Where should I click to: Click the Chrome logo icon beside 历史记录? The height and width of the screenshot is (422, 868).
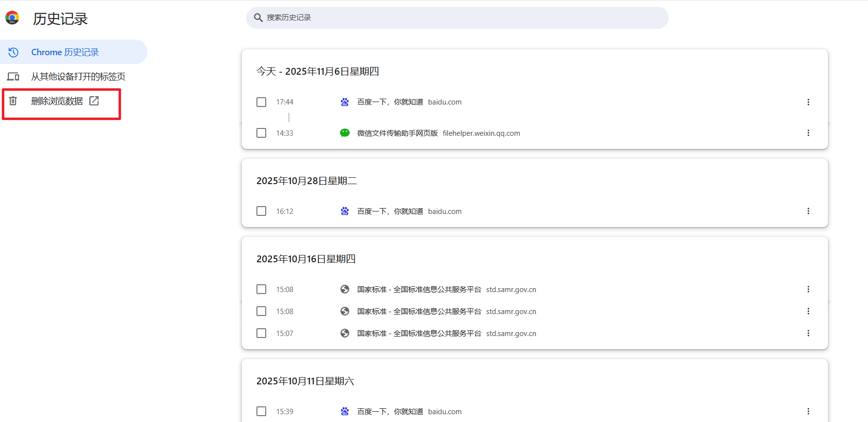(12, 18)
